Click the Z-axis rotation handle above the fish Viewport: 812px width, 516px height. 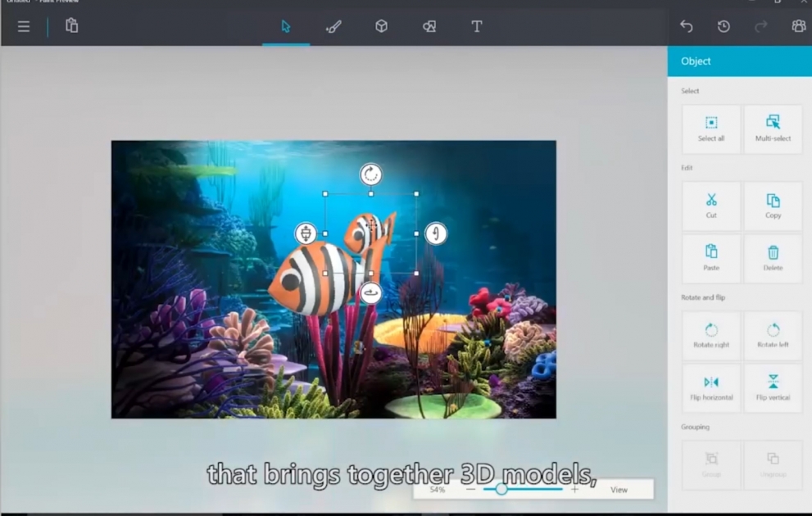point(371,174)
